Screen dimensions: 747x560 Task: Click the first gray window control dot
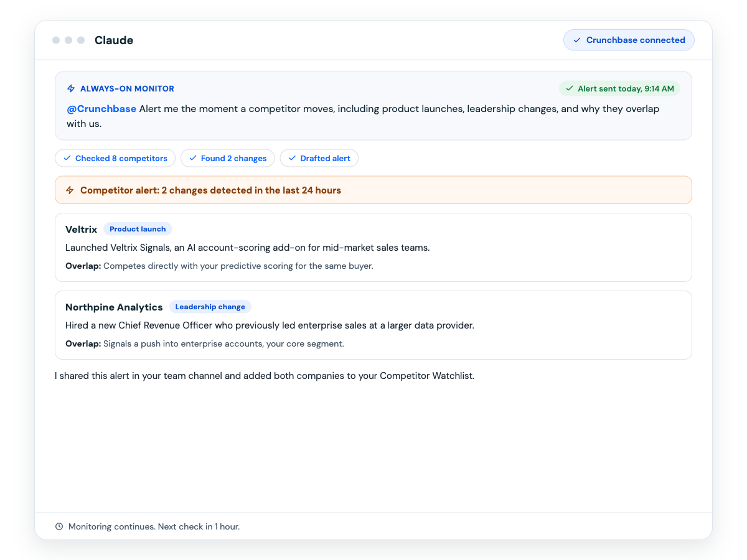(x=56, y=40)
